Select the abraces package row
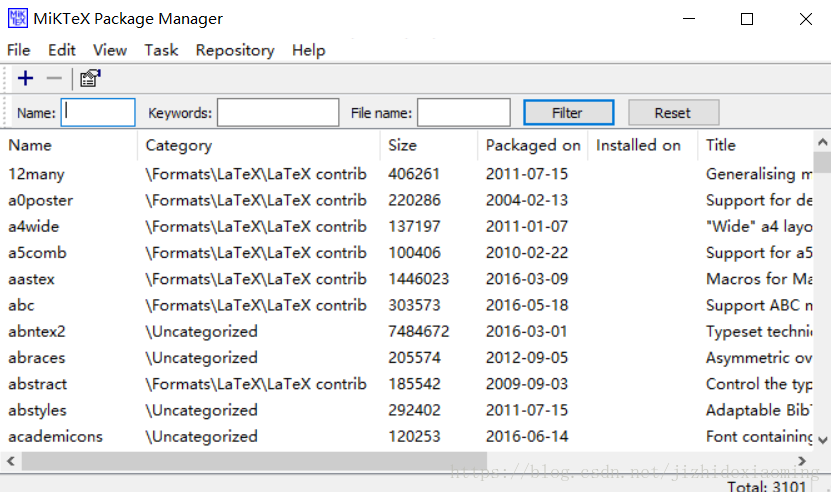Viewport: 831px width, 492px height. click(406, 358)
